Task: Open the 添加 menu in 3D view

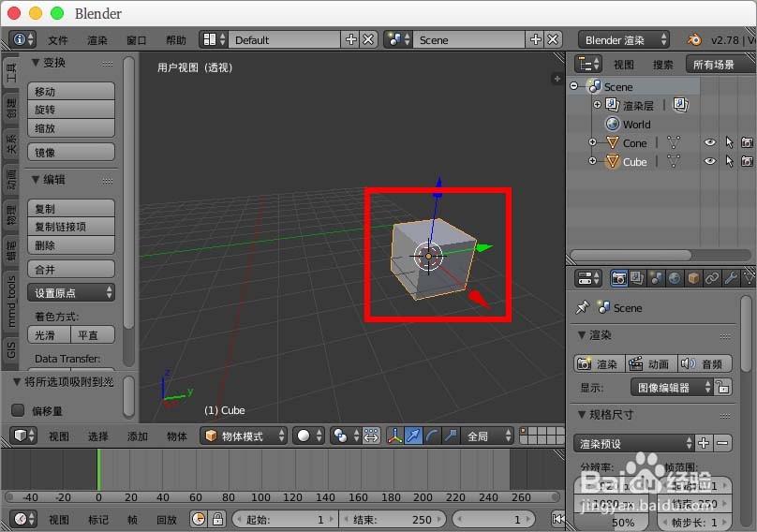Action: pos(138,436)
